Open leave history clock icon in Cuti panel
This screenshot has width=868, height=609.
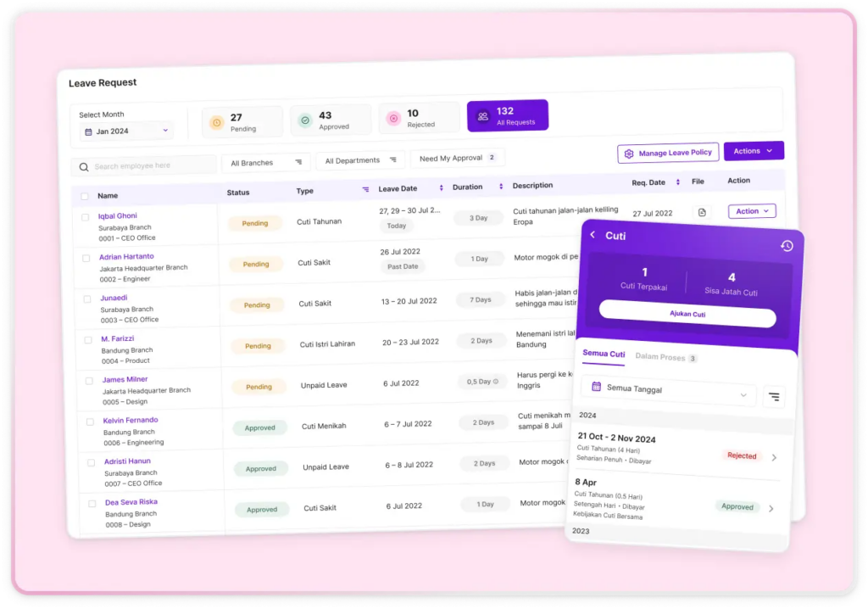tap(787, 246)
